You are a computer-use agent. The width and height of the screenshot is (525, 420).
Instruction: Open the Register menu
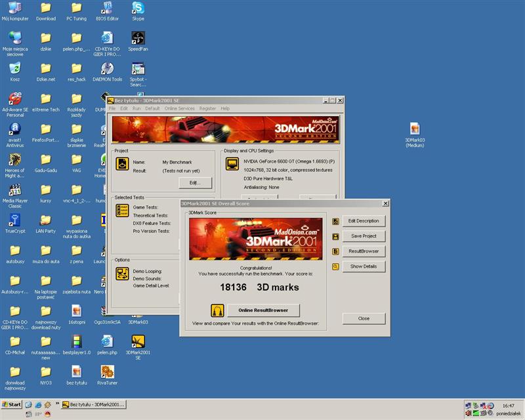207,108
